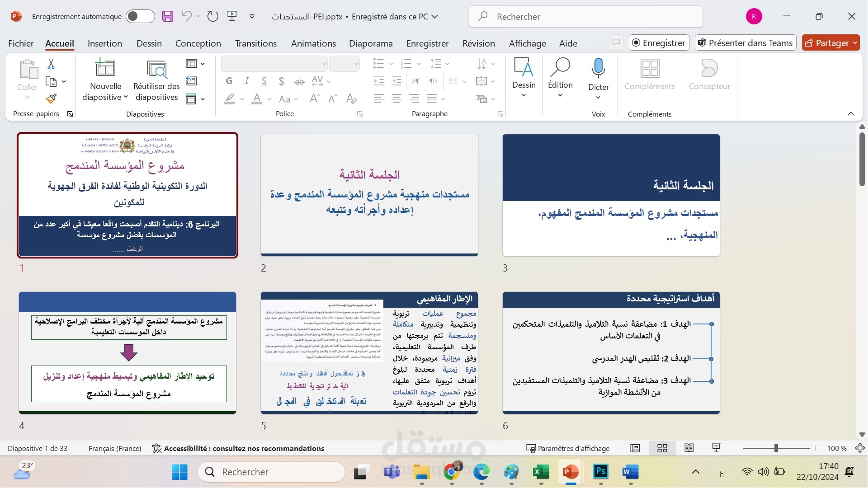The image size is (868, 488).
Task: Click Présenter dans Teams button
Action: [745, 43]
